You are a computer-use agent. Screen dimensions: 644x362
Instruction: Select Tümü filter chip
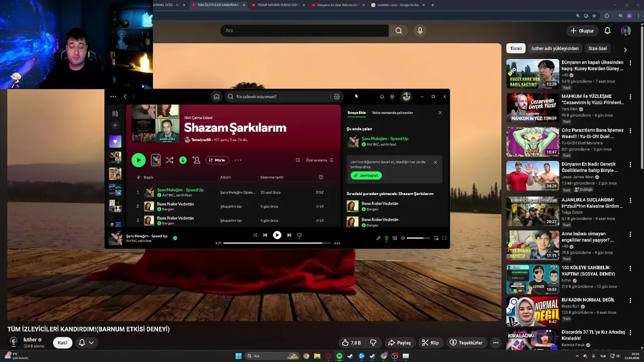click(x=516, y=48)
